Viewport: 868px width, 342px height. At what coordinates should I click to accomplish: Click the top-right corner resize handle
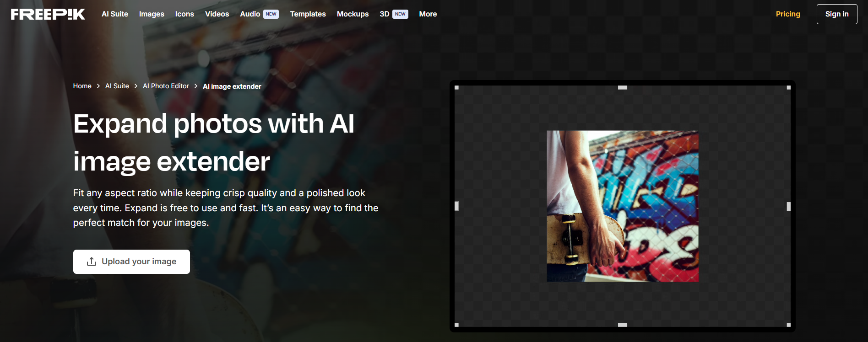point(788,87)
